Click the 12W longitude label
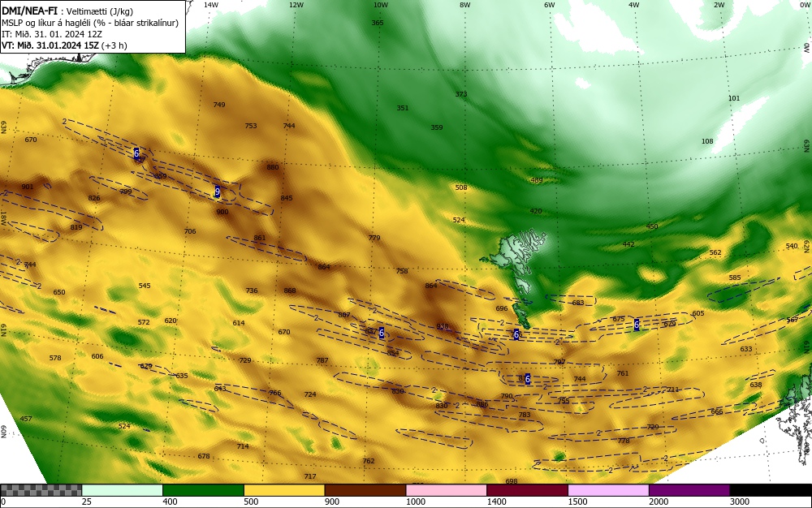Screen dimensions: 812x508 click(296, 5)
